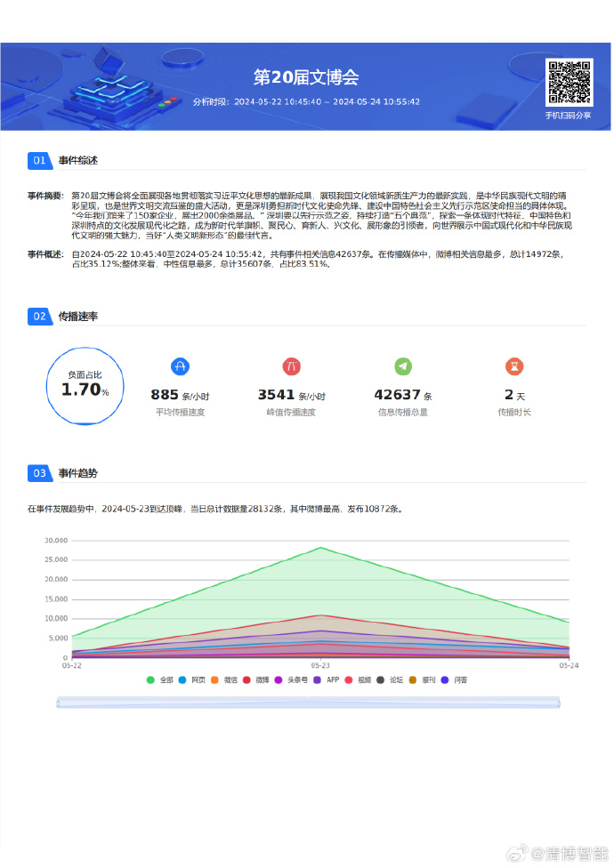The width and height of the screenshot is (614, 868).
Task: Toggle the 网页 legend item
Action: [x=191, y=679]
